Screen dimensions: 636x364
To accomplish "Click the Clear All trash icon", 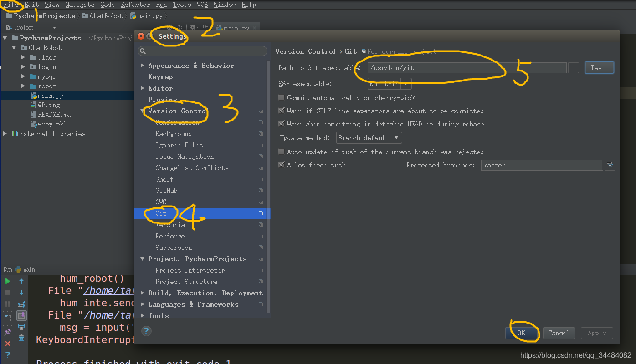I will point(21,338).
